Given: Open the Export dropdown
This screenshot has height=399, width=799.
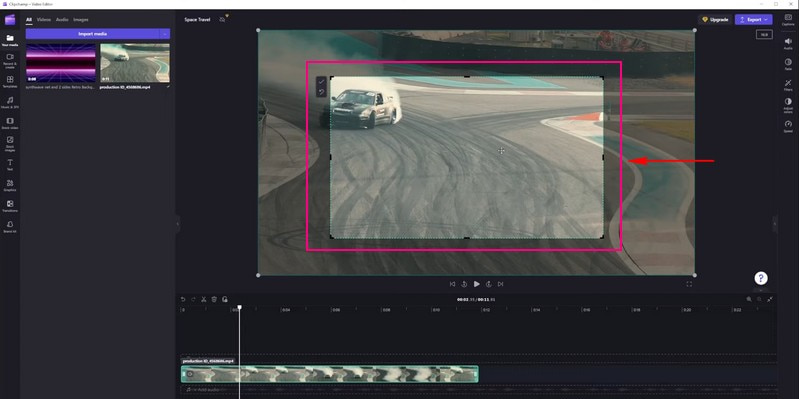Looking at the screenshot, I should [x=754, y=19].
